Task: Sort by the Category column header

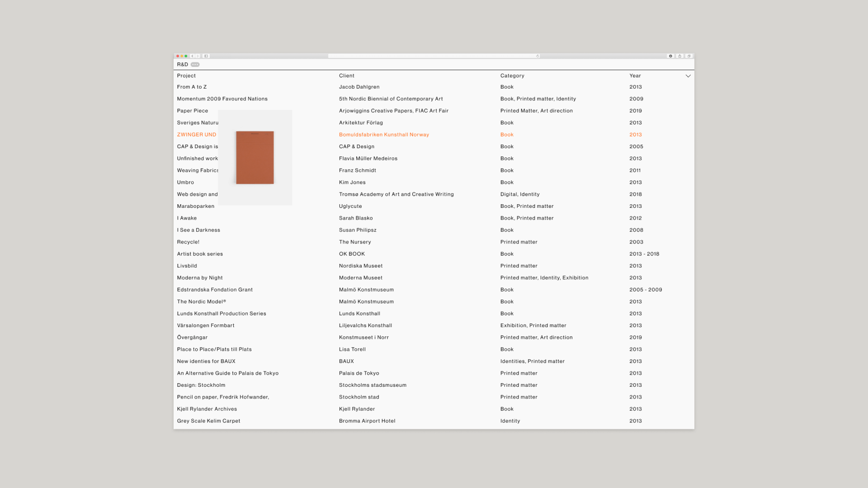Action: (x=512, y=76)
